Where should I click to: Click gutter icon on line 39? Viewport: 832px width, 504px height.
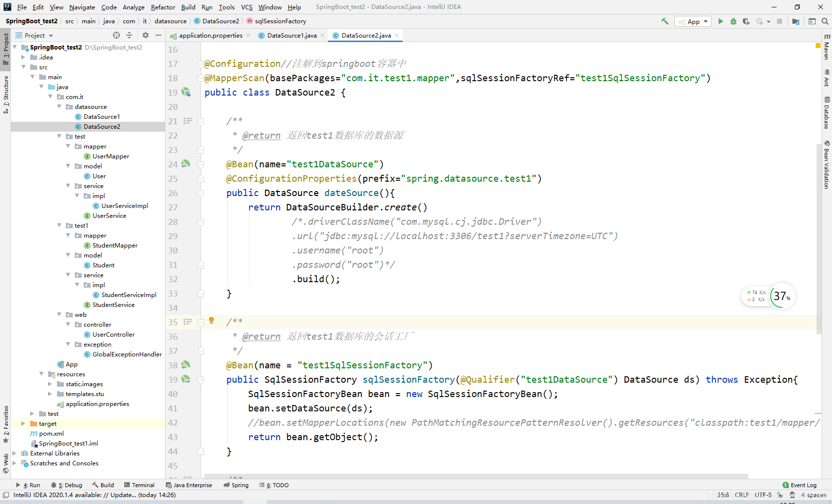[x=186, y=379]
